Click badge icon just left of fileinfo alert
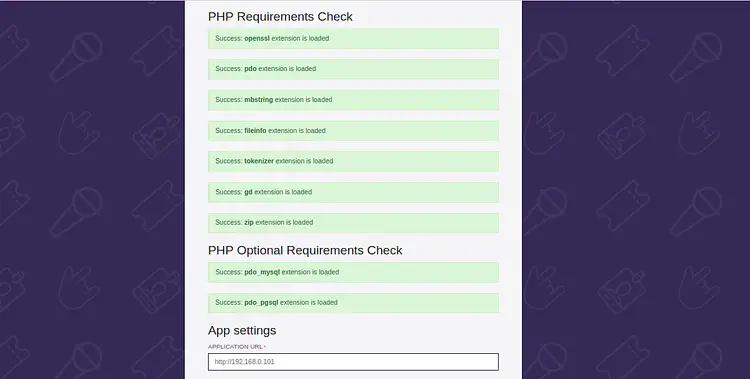The image size is (750, 379). pos(157,136)
